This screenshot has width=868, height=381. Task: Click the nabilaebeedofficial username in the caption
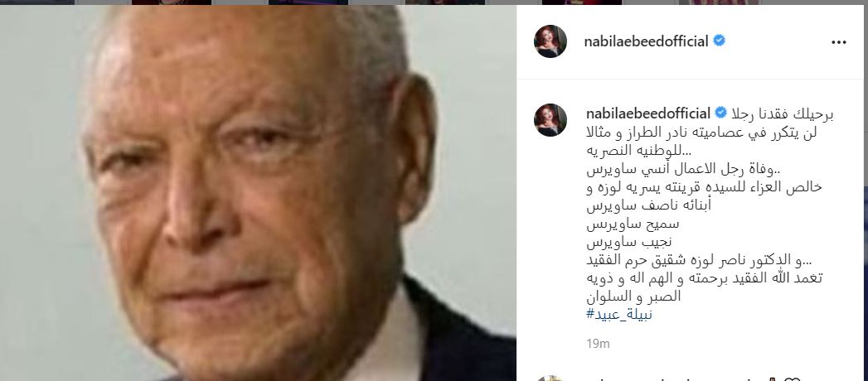pos(648,114)
